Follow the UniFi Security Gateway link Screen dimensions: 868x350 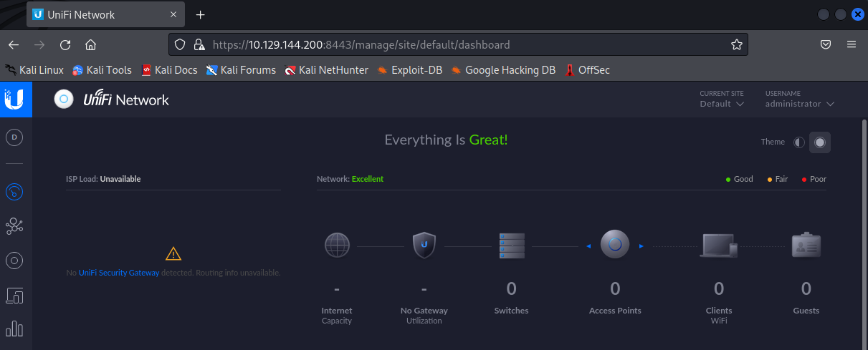[119, 273]
